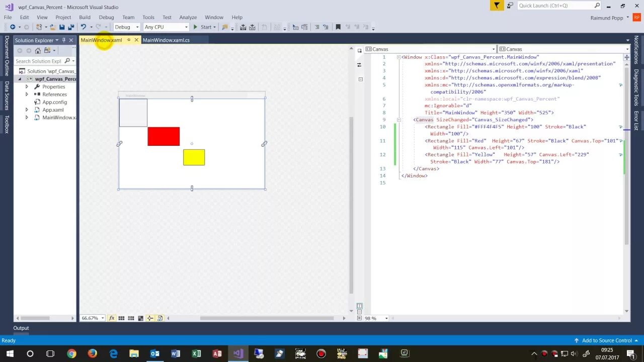Image resolution: width=644 pixels, height=362 pixels.
Task: Open the Toolbox side tab
Action: [x=7, y=124]
